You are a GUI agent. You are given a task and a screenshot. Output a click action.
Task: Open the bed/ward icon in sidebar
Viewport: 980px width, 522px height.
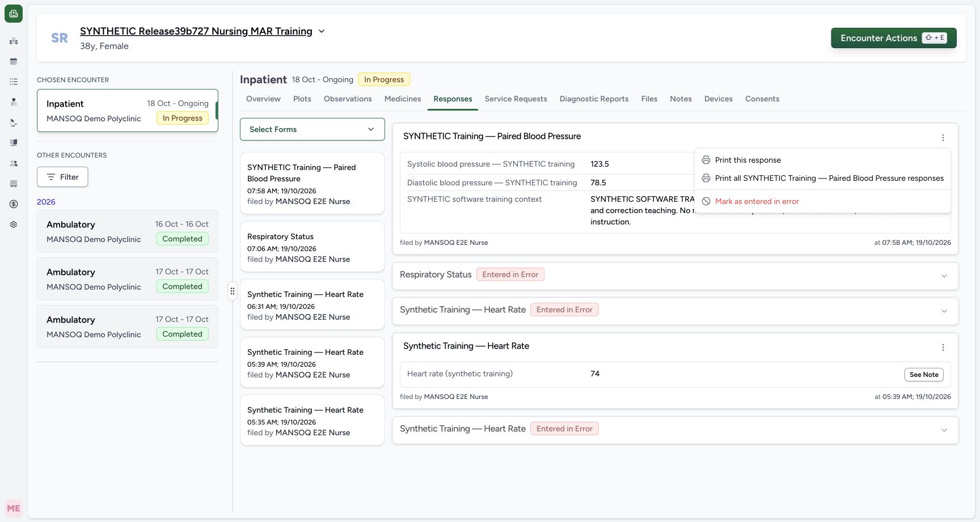point(14,184)
